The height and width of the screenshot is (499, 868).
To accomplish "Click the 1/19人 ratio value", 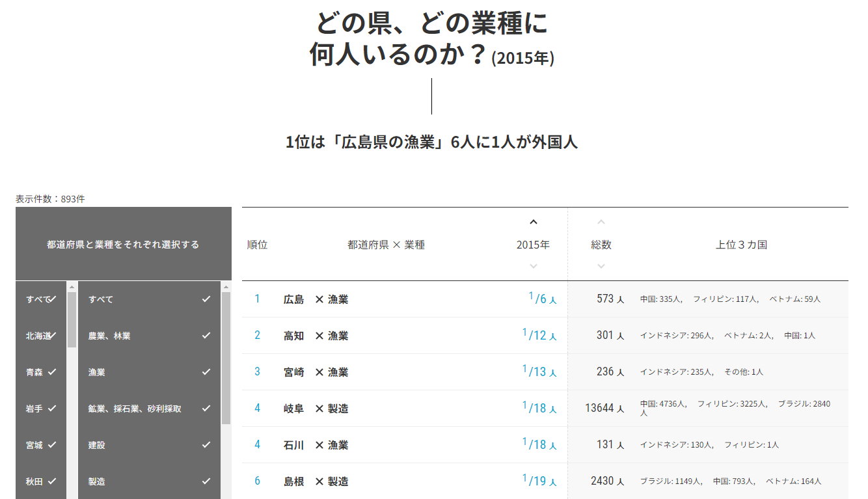I will coord(539,480).
